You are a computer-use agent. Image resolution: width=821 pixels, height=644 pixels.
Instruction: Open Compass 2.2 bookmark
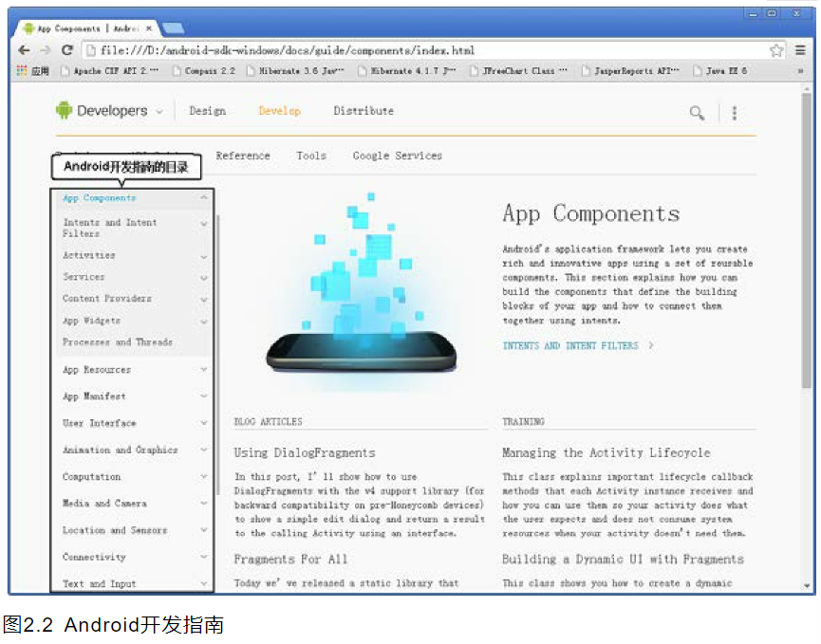pyautogui.click(x=204, y=70)
